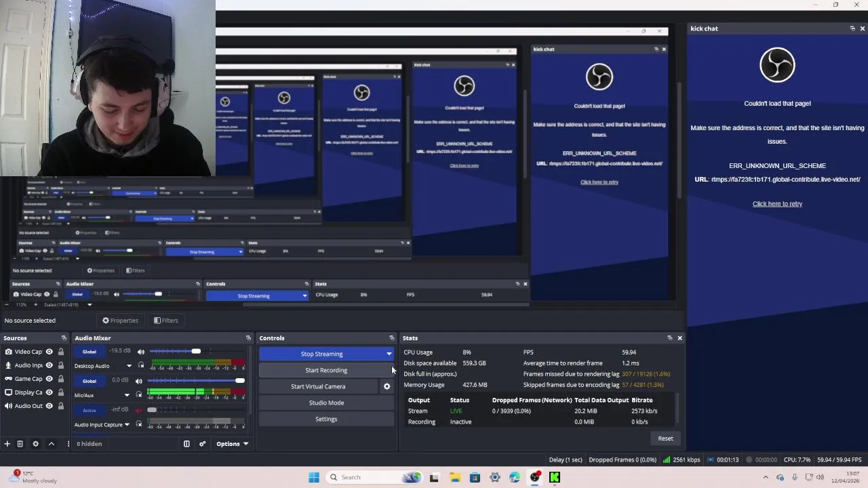This screenshot has height=488, width=868.
Task: Enter Studio Mode
Action: coord(326,403)
